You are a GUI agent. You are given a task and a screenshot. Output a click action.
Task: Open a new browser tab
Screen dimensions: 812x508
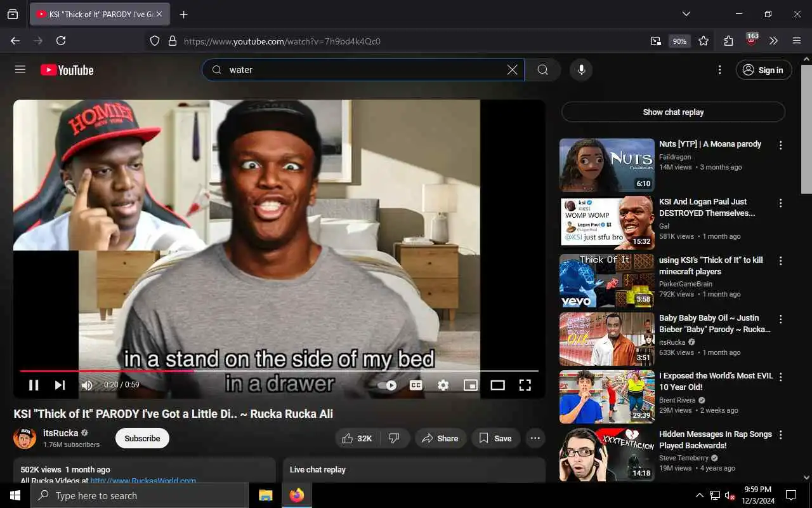(x=183, y=14)
